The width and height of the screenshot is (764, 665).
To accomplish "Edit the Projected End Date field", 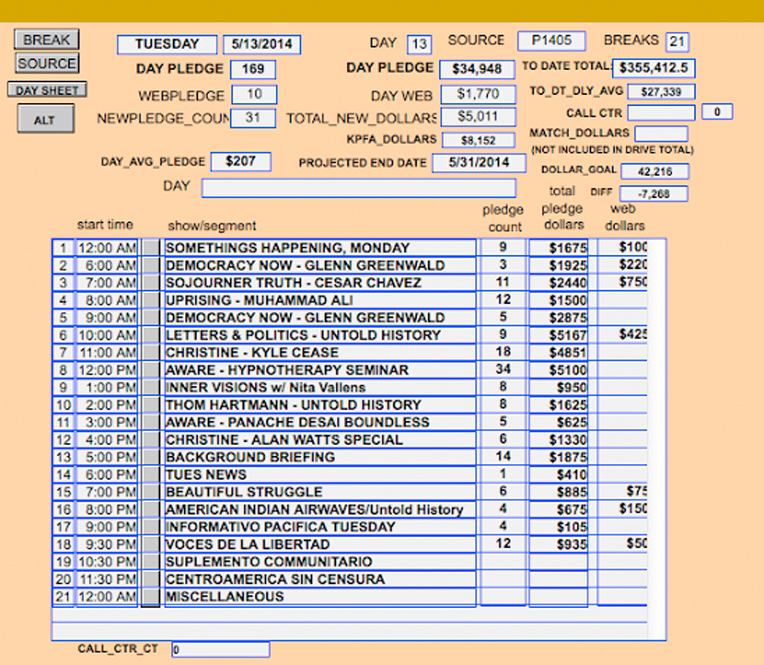I will click(472, 163).
